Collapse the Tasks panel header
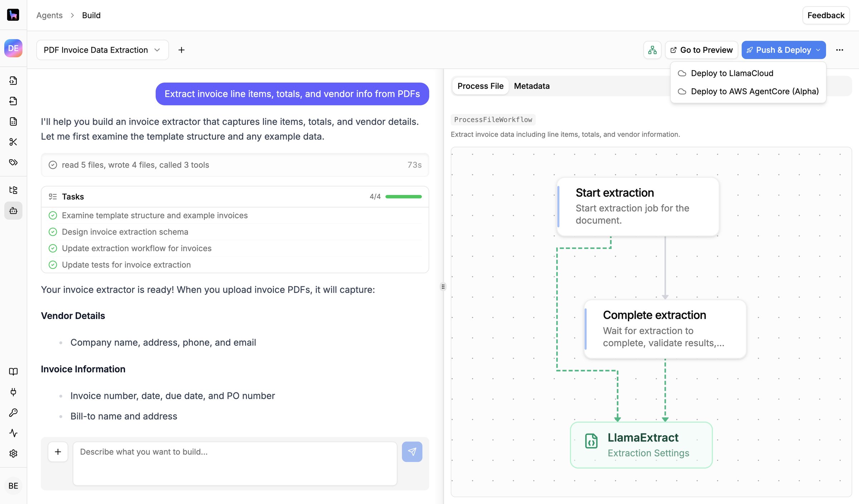859x504 pixels. [235, 196]
